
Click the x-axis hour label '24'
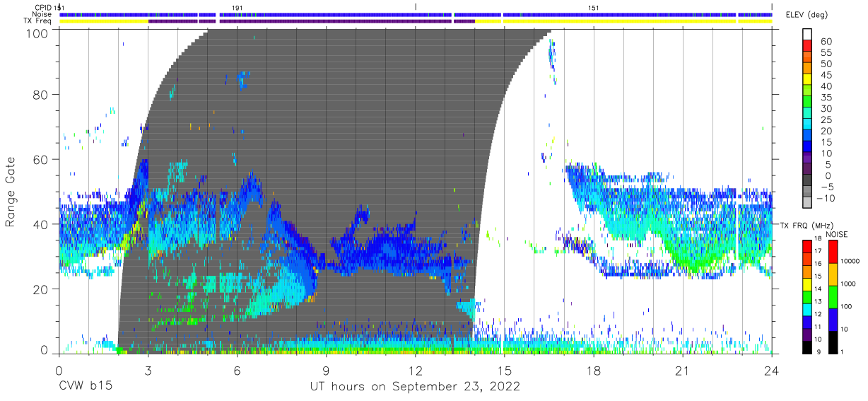pos(771,370)
